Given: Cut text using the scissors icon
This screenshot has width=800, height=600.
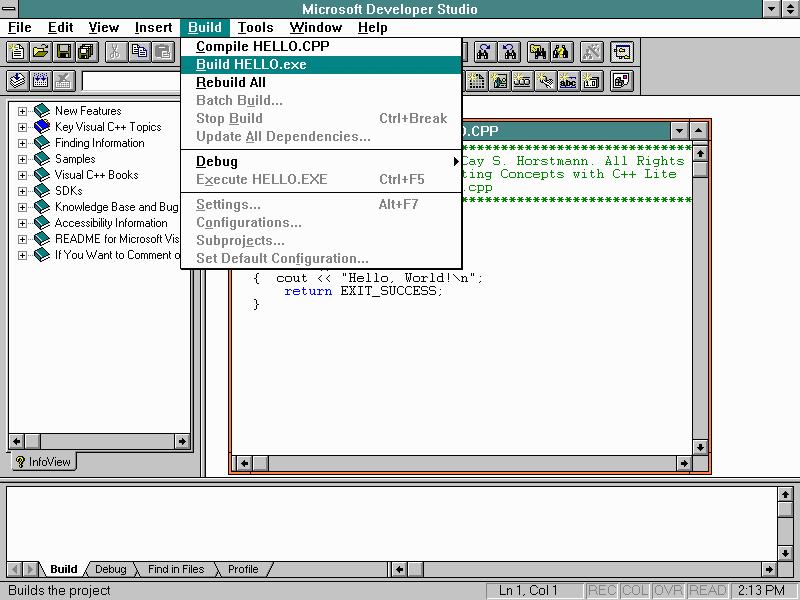Looking at the screenshot, I should point(116,52).
